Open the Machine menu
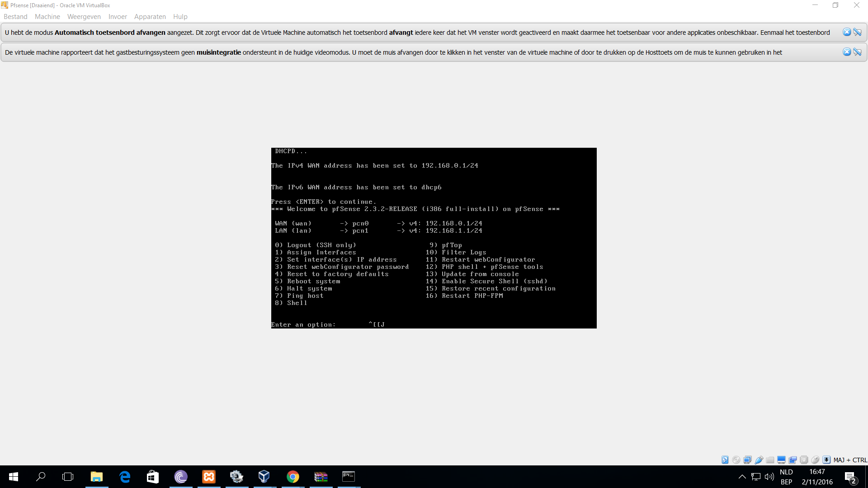This screenshot has height=488, width=868. (x=47, y=17)
